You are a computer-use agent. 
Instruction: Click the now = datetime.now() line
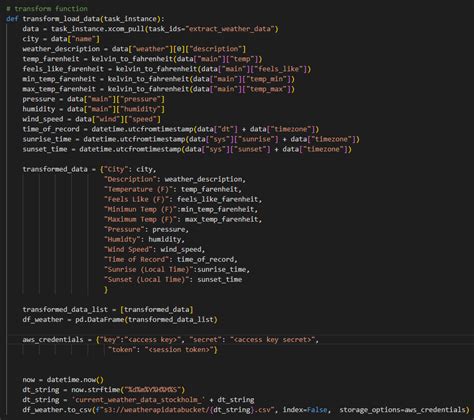pos(63,380)
